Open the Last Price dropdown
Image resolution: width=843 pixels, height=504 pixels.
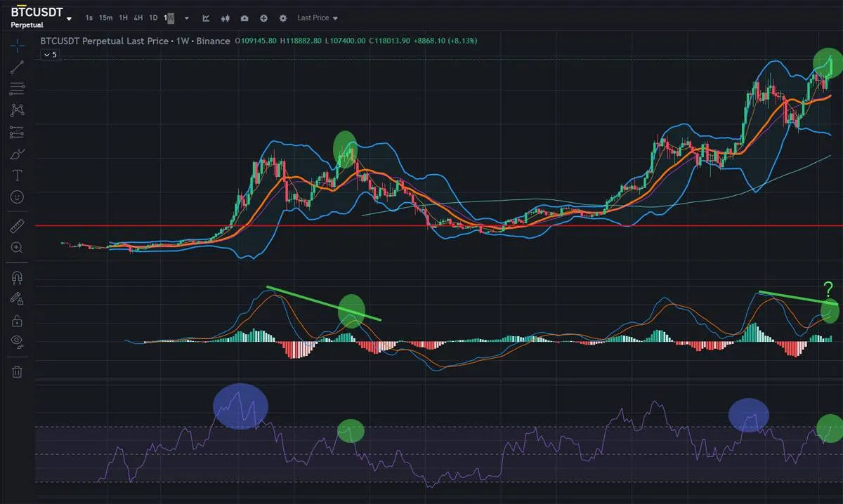click(x=317, y=18)
